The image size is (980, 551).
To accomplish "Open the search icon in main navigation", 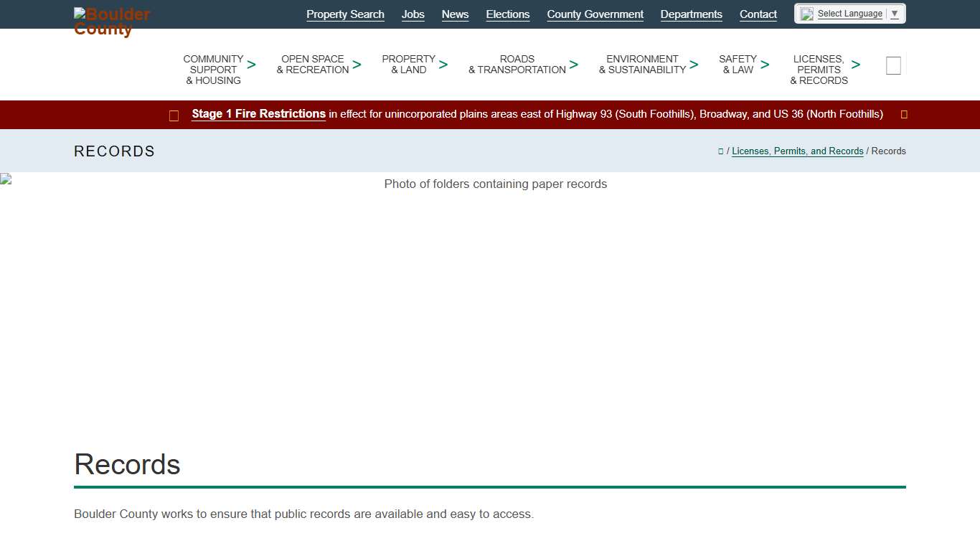I will (893, 66).
